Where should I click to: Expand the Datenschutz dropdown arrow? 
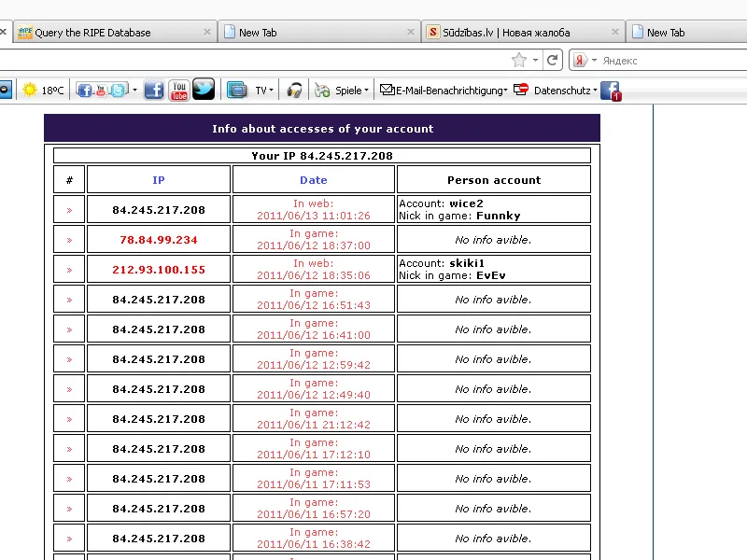(595, 90)
